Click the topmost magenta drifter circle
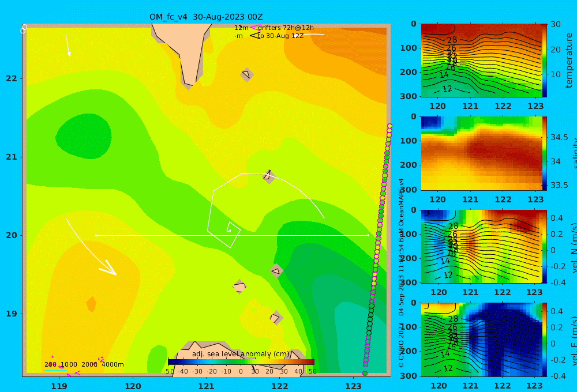Image resolution: width=577 pixels, height=392 pixels. click(x=389, y=126)
